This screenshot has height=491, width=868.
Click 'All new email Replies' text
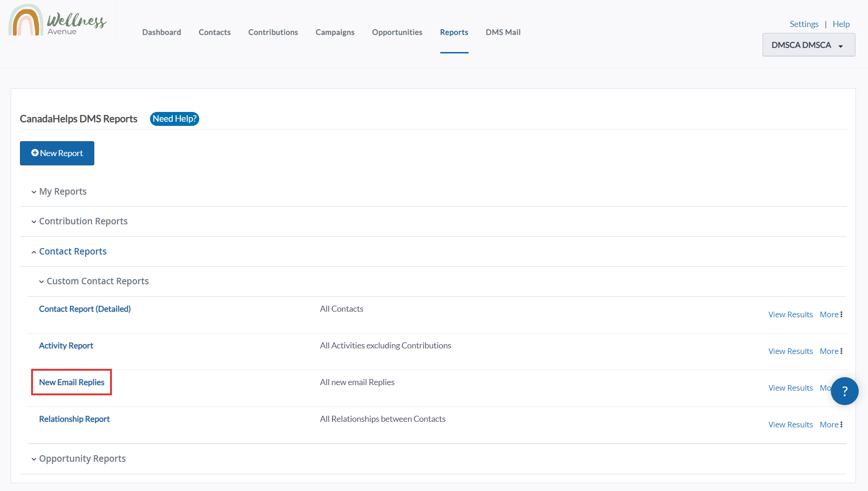tap(357, 382)
